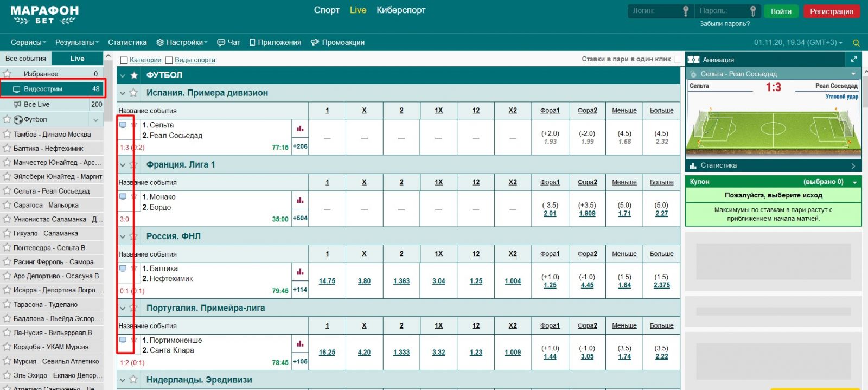Switch to the Киберспорт tab

(x=401, y=10)
